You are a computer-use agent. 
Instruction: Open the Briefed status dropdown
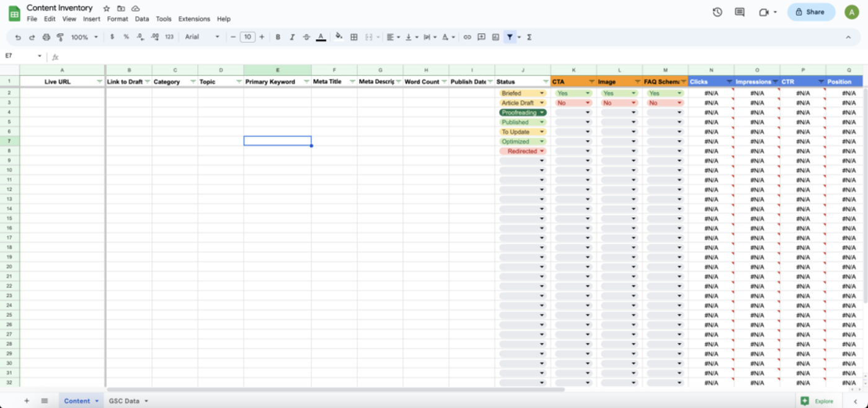tap(541, 93)
